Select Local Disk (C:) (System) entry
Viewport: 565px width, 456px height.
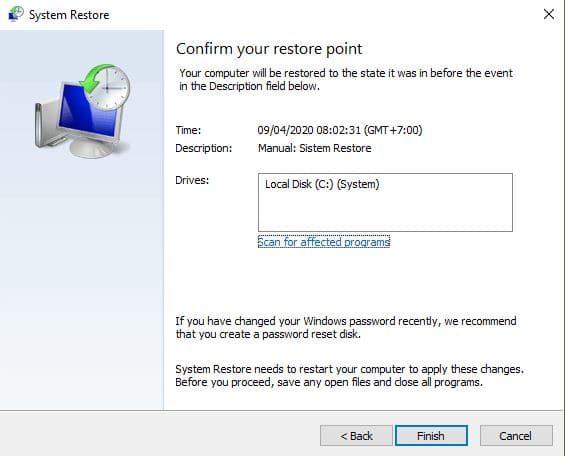[x=322, y=184]
